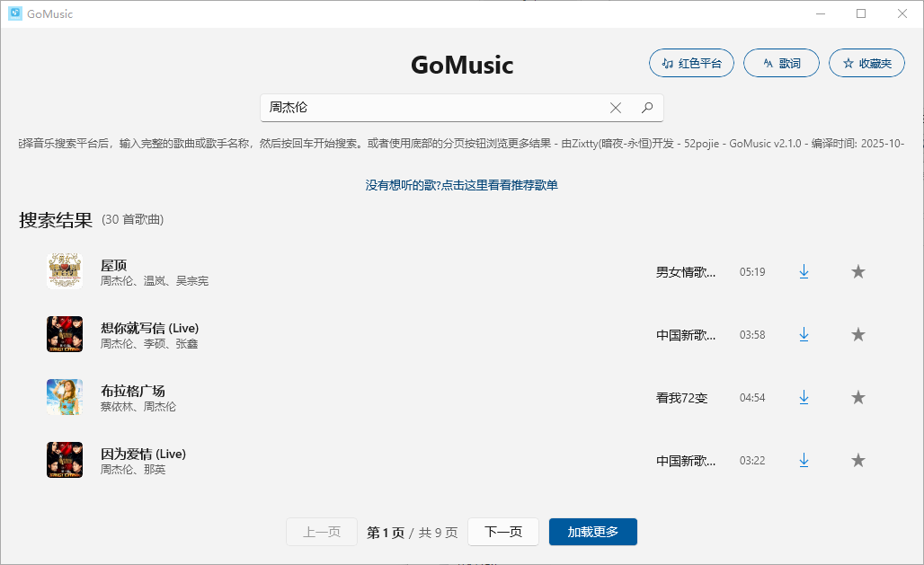The height and width of the screenshot is (565, 924).
Task: Click the album cover of 布拉格广场
Action: pyautogui.click(x=64, y=396)
